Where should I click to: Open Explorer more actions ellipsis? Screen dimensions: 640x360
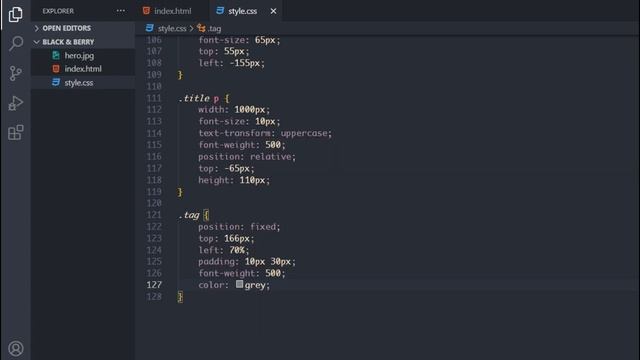(121, 11)
